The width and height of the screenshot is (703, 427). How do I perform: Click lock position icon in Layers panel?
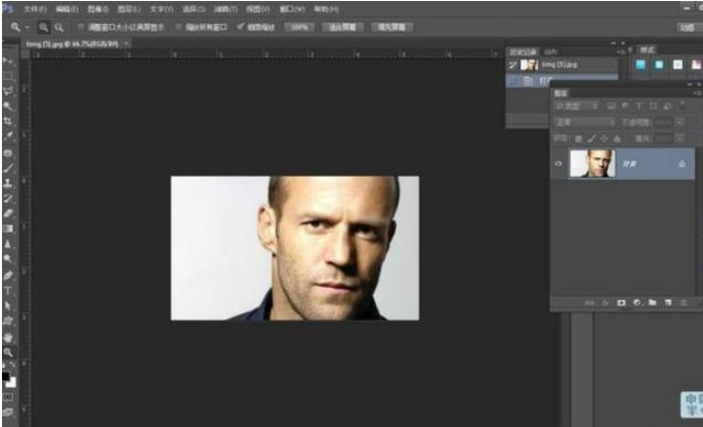coord(604,139)
